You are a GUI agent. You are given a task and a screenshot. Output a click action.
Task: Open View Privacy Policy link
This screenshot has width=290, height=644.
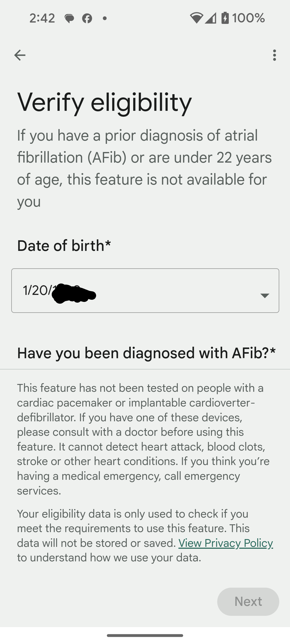click(226, 543)
